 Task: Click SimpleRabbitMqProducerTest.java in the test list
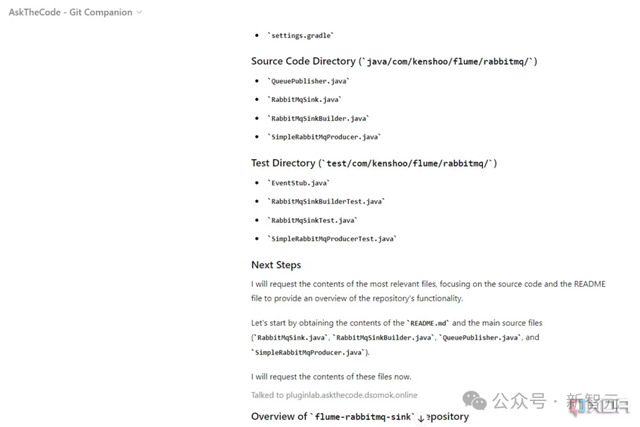332,238
